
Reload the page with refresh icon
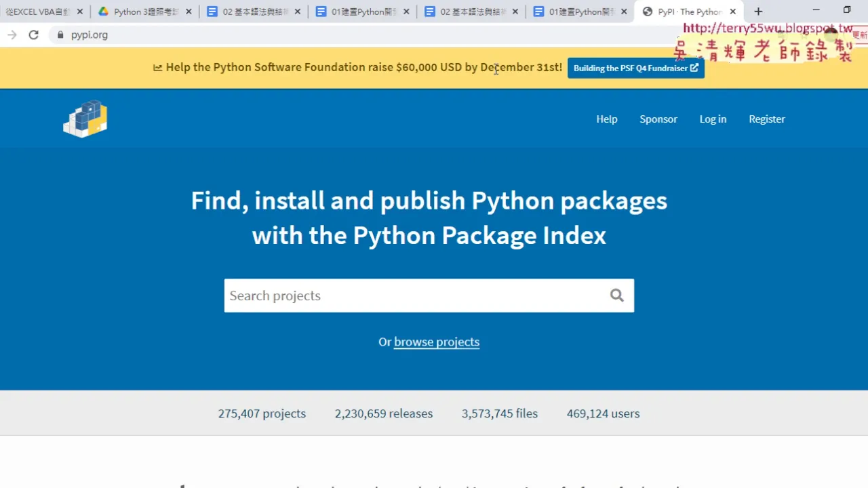34,35
